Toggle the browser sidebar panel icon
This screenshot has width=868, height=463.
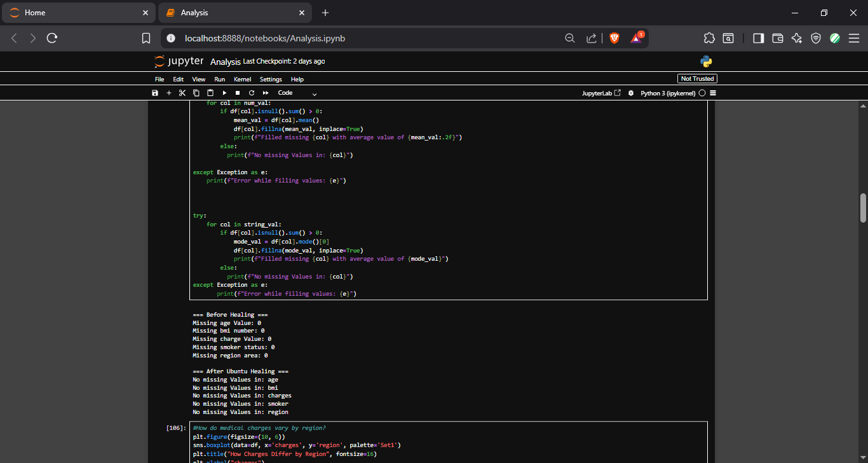coord(758,38)
